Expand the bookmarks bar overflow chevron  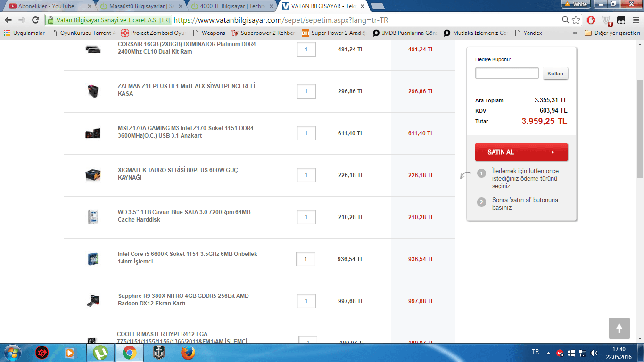pos(575,33)
